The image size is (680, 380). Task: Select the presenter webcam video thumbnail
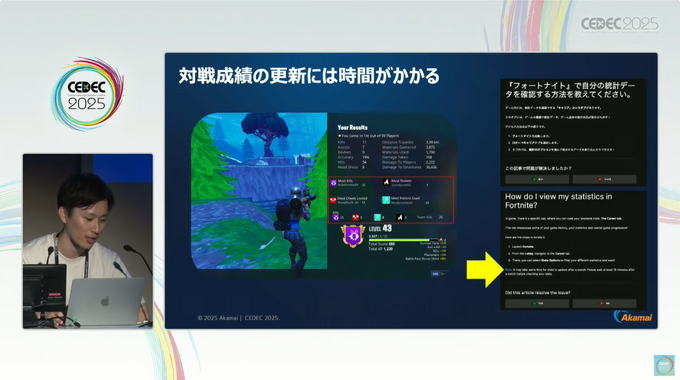point(88,241)
